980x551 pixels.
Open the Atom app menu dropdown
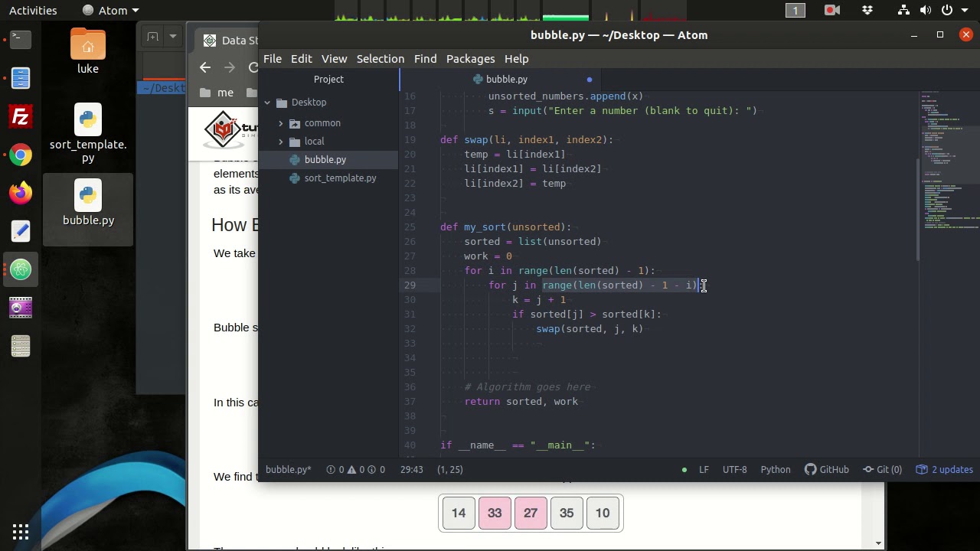point(110,10)
